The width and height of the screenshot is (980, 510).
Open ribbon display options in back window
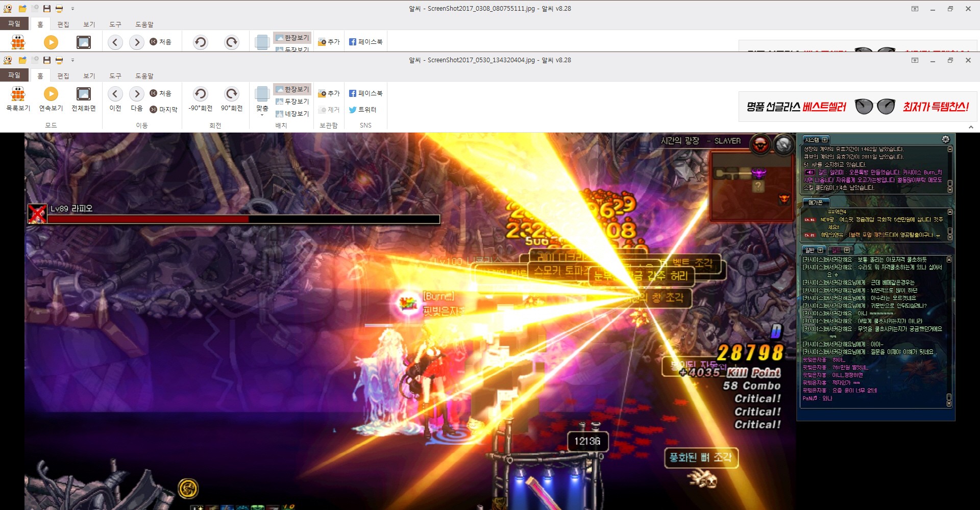[x=915, y=9]
